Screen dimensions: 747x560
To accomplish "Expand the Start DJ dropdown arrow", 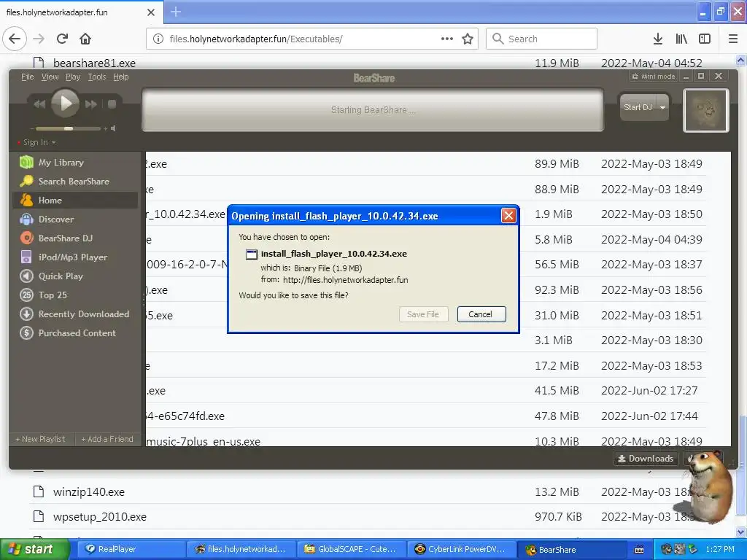I will click(x=662, y=107).
